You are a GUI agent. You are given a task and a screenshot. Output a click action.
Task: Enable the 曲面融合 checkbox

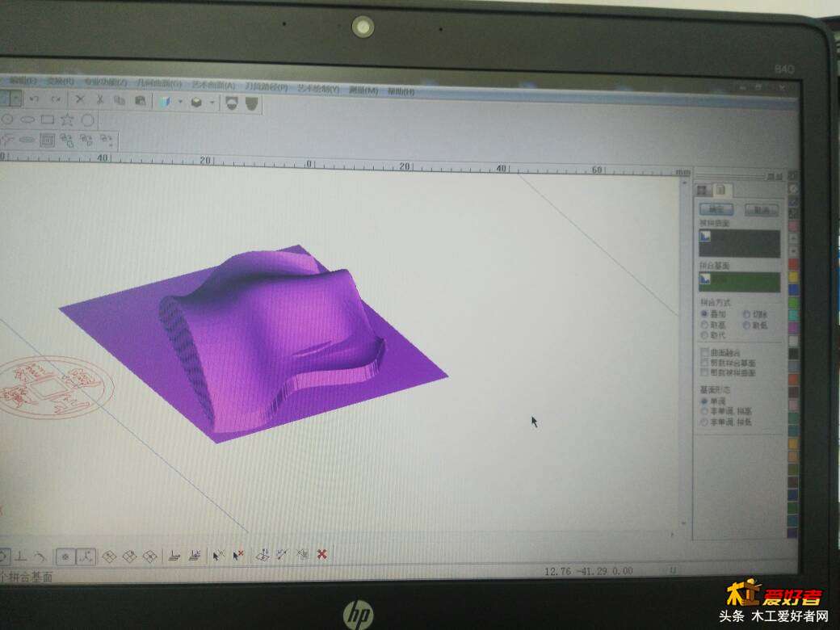click(704, 352)
